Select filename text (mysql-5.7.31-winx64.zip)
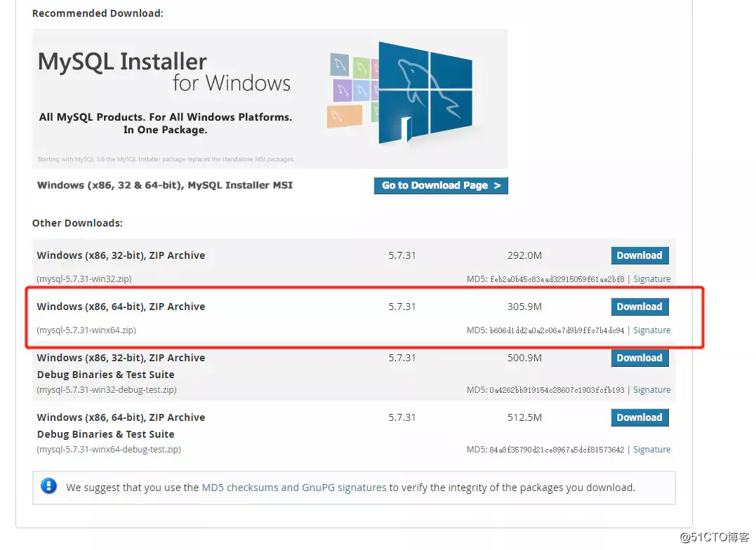756x550 pixels. 86,330
